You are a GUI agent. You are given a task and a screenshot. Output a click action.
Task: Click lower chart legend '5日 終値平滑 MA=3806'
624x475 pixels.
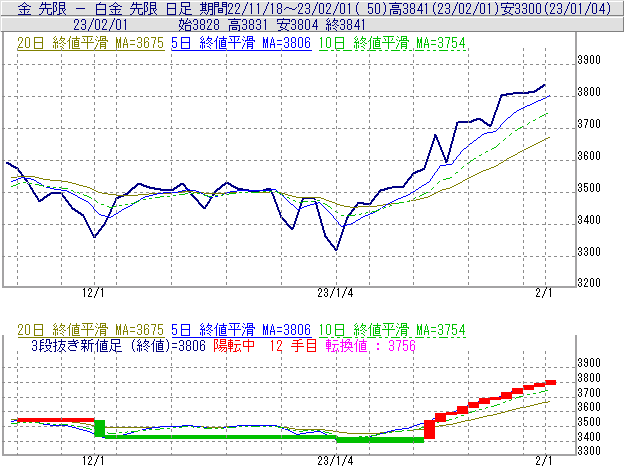[241, 330]
